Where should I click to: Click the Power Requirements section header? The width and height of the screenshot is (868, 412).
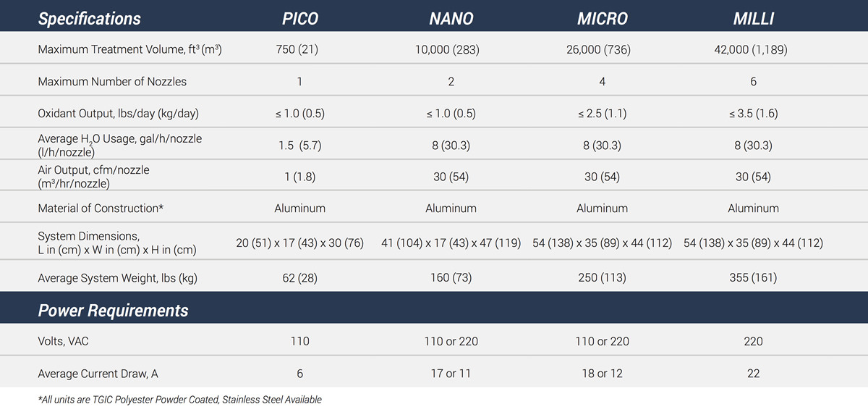click(113, 311)
